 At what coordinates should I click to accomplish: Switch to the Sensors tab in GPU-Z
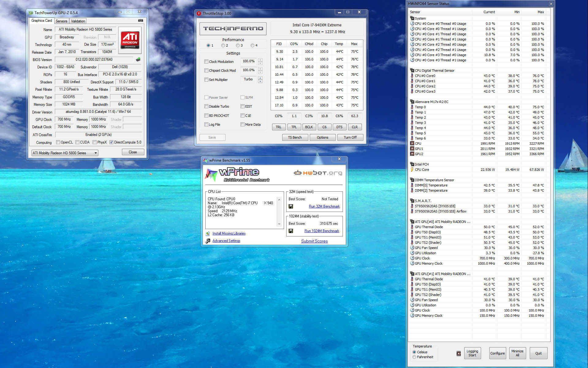tap(62, 21)
